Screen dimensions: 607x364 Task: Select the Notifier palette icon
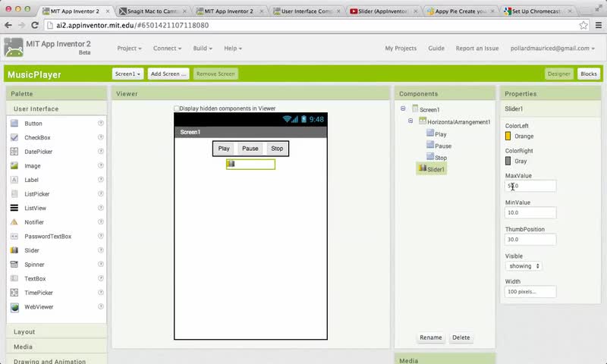(x=14, y=222)
